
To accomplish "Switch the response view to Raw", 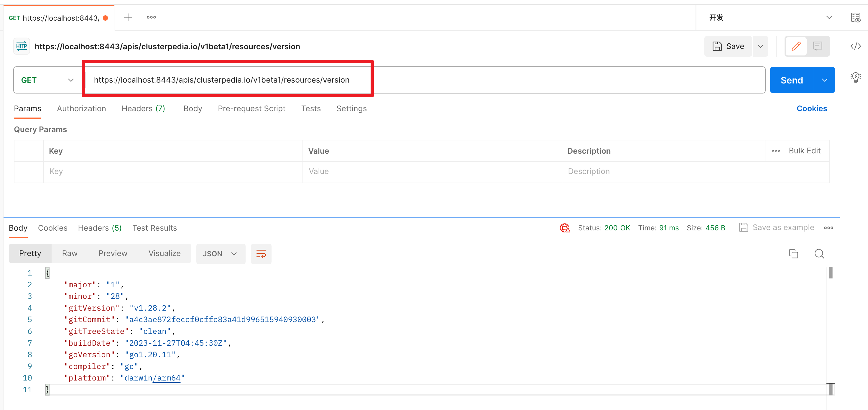I will point(70,253).
